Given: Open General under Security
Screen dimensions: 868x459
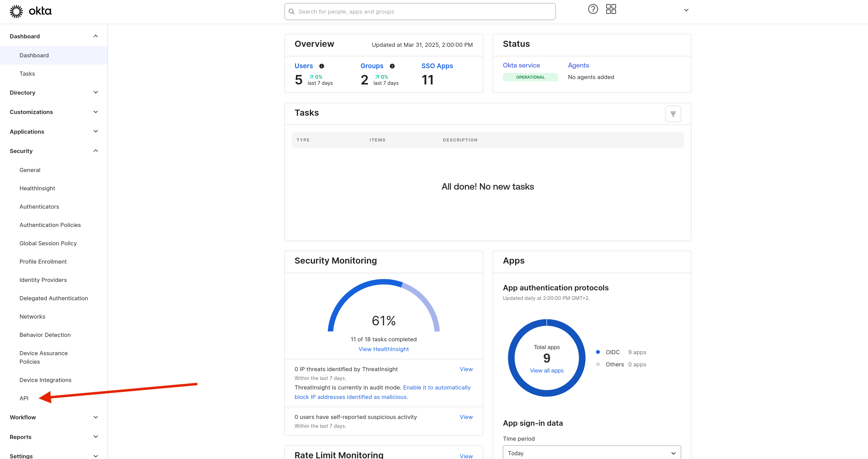Looking at the screenshot, I should point(30,170).
